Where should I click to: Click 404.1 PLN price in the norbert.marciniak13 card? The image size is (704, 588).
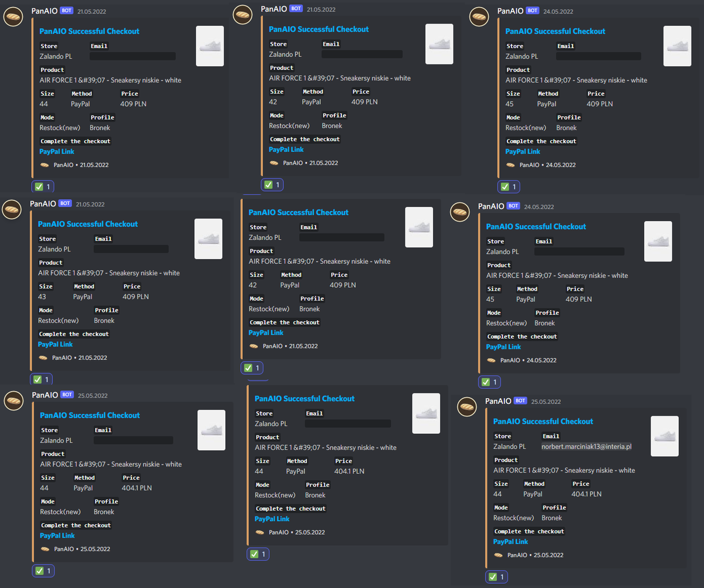[x=587, y=494]
